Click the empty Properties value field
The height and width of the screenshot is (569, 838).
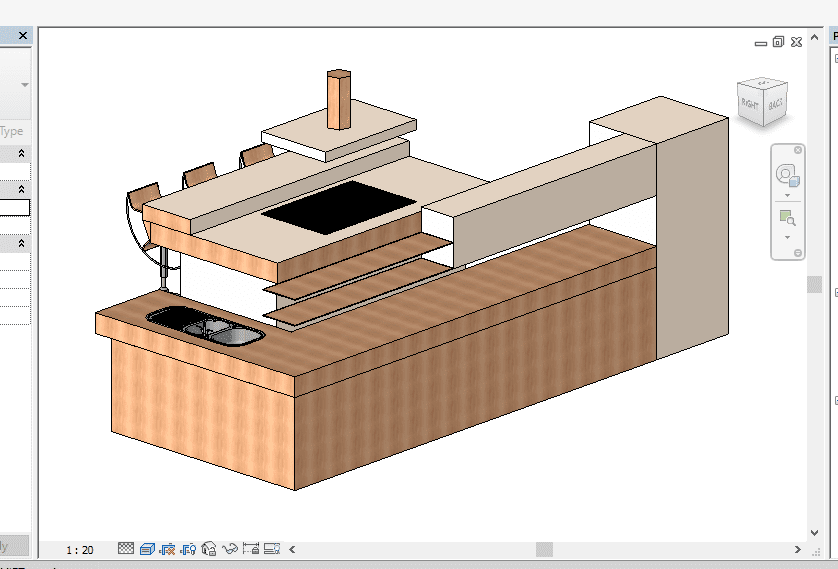point(14,208)
